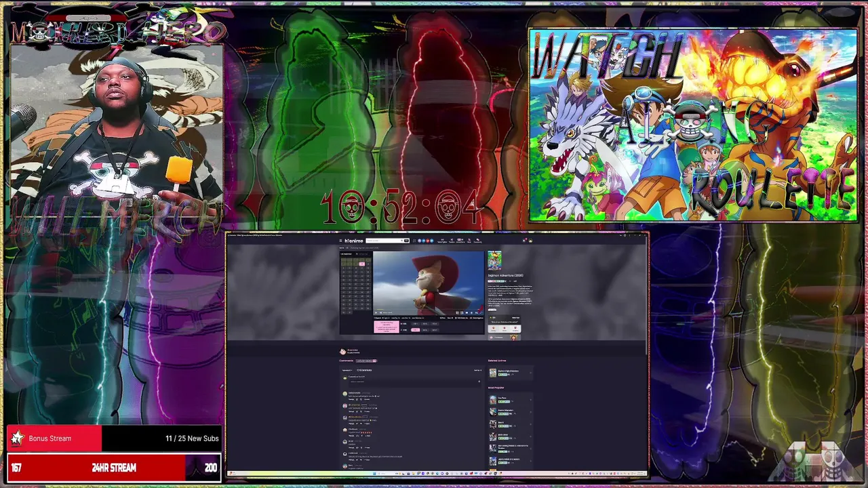The width and height of the screenshot is (868, 488).
Task: Open the related Digimon anime thumbnail
Action: click(x=493, y=373)
